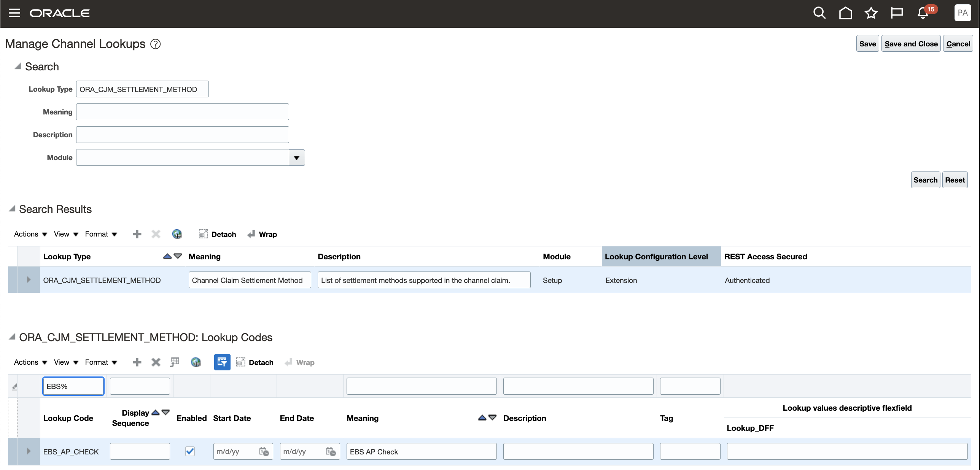The width and height of the screenshot is (980, 470).
Task: Expand the EBS_AP_CHECK row details
Action: tap(29, 451)
